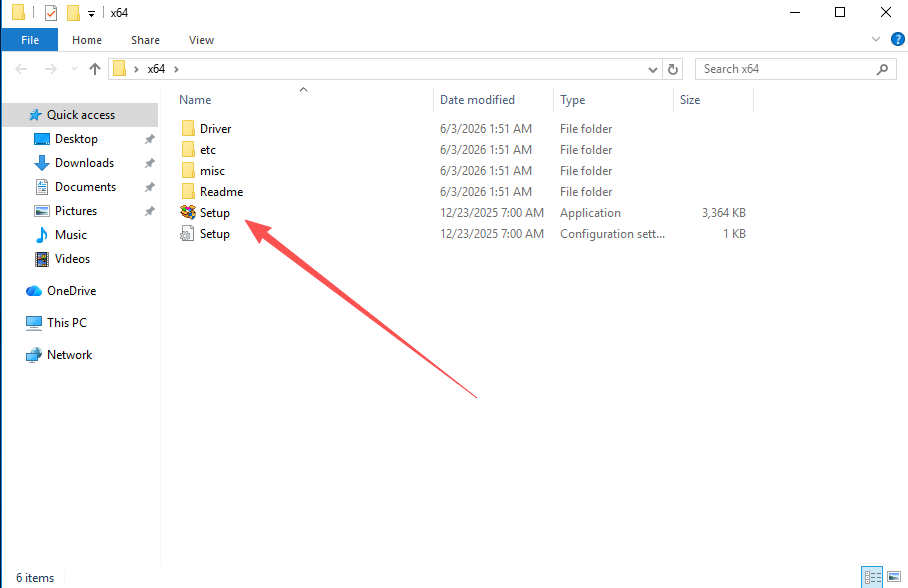
Task: Select Quick access in the sidebar
Action: (x=80, y=115)
